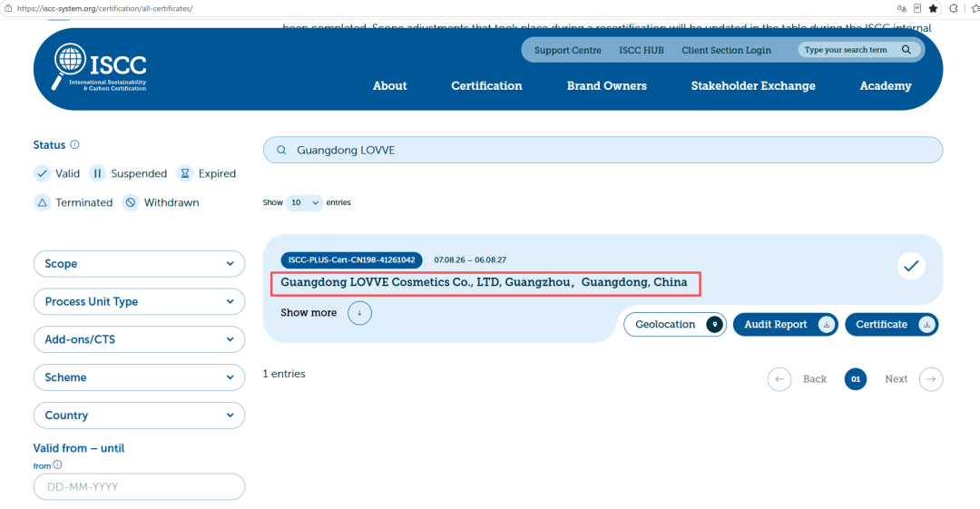Click the browser translate icon
980x509 pixels.
pos(901,8)
